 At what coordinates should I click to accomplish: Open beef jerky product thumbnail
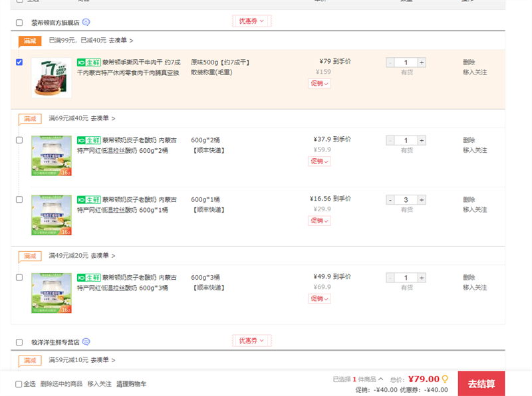51,78
